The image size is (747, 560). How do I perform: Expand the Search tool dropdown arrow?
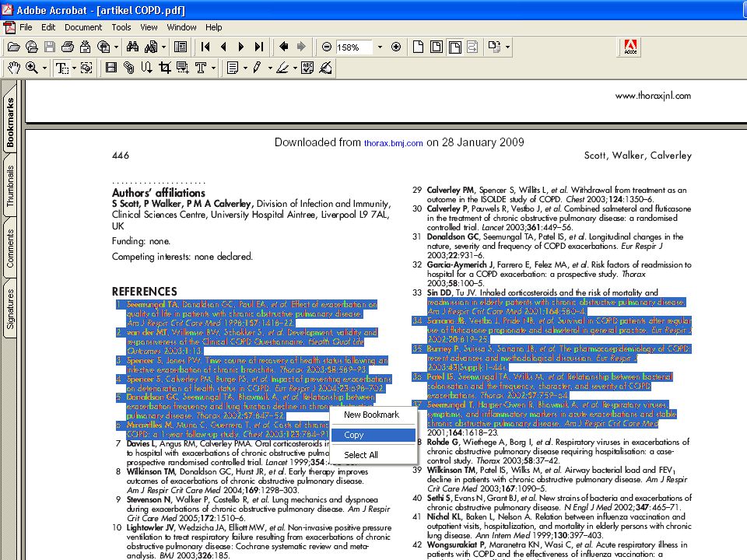click(164, 47)
